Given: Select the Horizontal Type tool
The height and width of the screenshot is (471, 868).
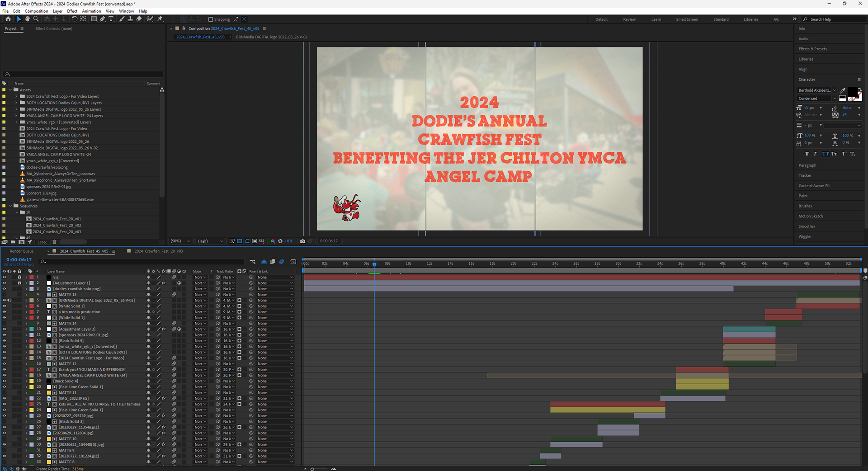Looking at the screenshot, I should 111,19.
